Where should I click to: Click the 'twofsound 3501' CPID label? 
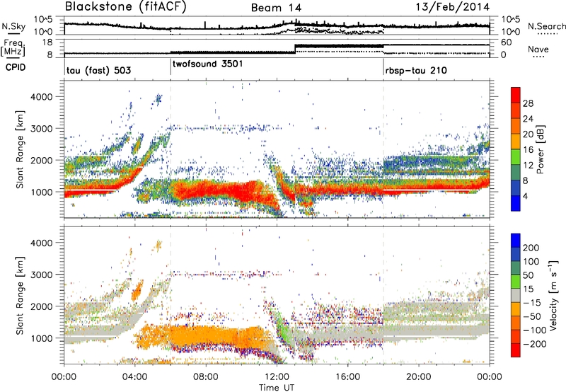point(207,64)
